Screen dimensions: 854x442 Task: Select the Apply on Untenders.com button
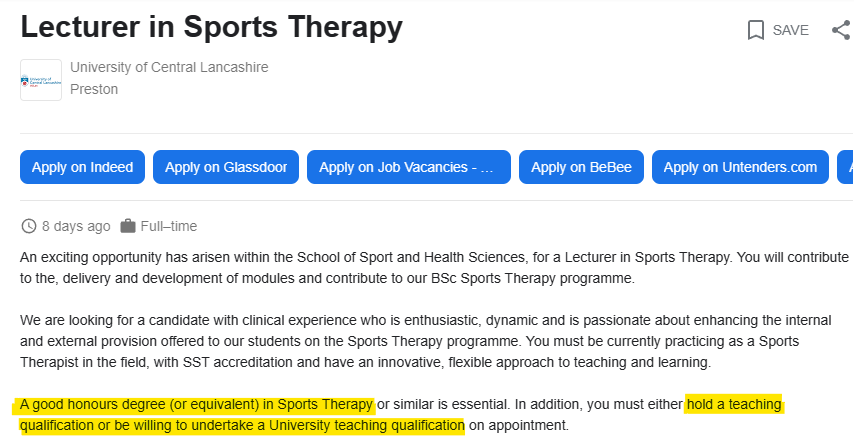point(740,167)
